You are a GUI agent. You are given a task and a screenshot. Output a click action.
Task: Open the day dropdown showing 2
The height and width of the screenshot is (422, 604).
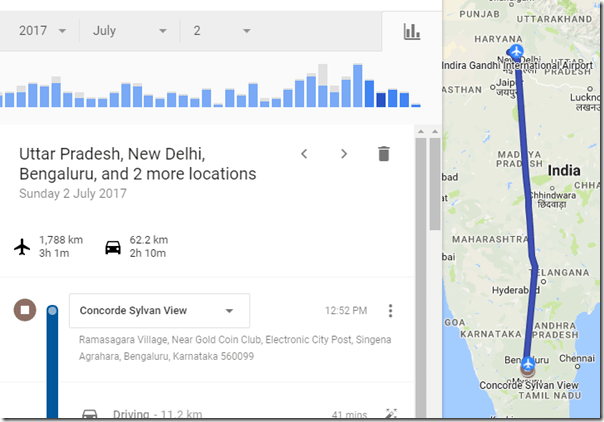[222, 31]
